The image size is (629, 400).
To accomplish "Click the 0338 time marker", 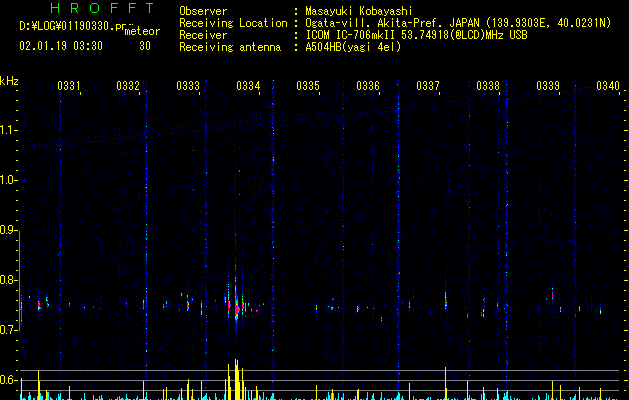I will point(488,86).
